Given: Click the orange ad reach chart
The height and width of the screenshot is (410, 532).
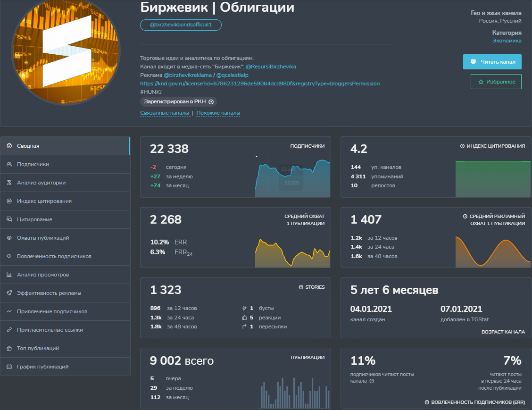Looking at the screenshot, I should [493, 251].
